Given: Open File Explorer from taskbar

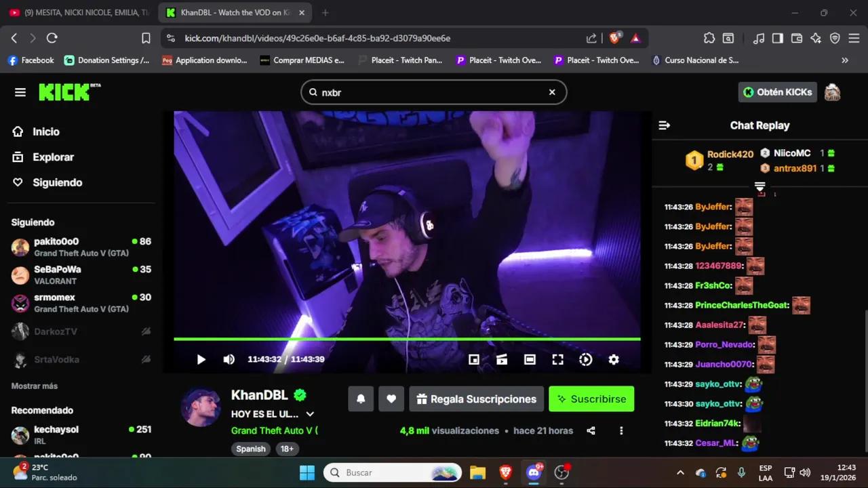Looking at the screenshot, I should click(478, 472).
